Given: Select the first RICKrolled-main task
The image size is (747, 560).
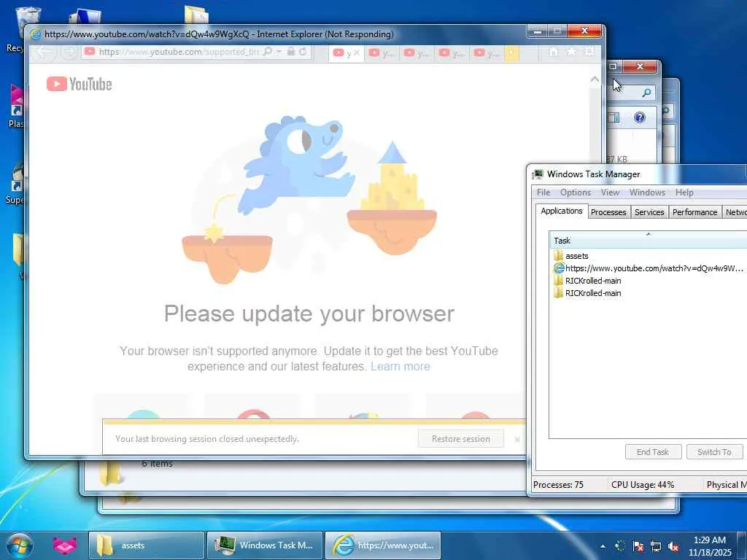Looking at the screenshot, I should pos(648,281).
